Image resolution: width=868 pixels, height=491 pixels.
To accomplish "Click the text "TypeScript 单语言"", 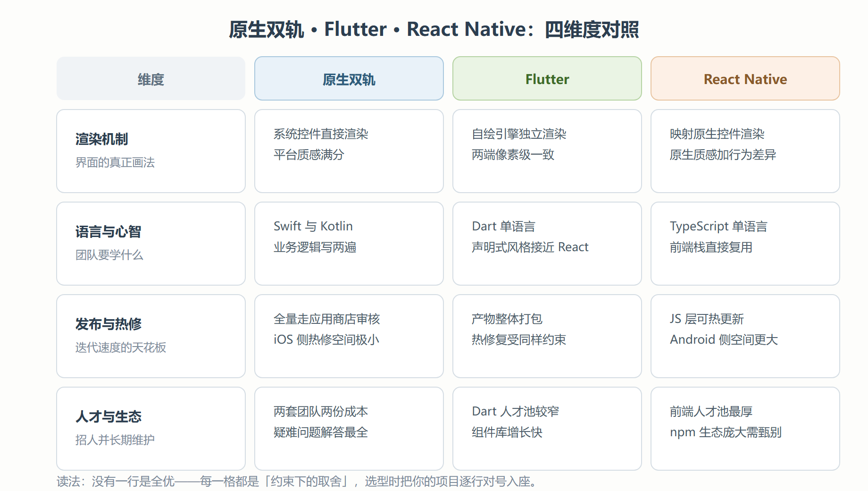I will coord(718,227).
